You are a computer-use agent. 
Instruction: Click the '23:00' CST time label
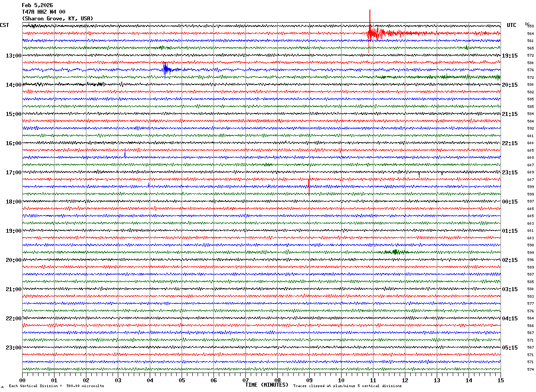click(14, 348)
